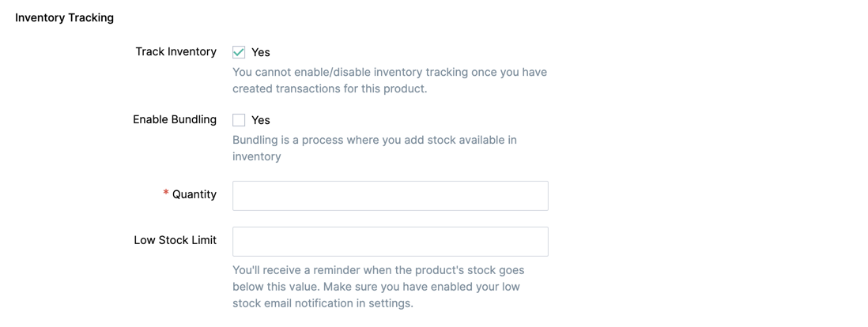Click the Low Stock Limit label
Screen dimensions: 868x327
[175, 240]
